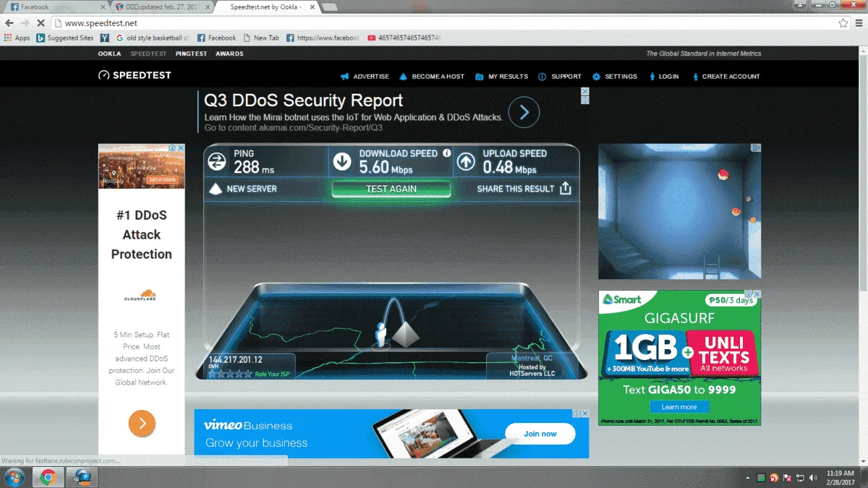Click the pyramid server marker on map

pos(405,334)
